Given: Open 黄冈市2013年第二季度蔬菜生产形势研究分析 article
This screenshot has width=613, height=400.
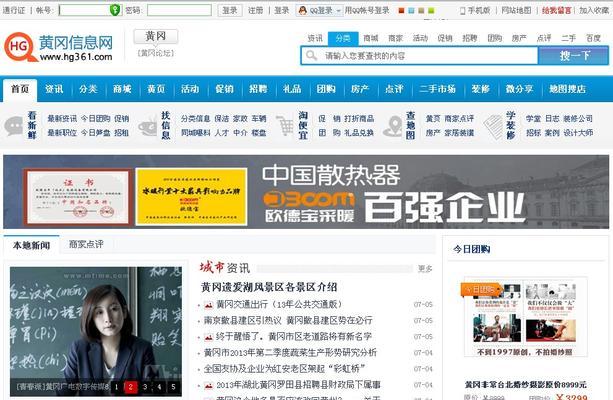Looking at the screenshot, I should click(x=290, y=353).
